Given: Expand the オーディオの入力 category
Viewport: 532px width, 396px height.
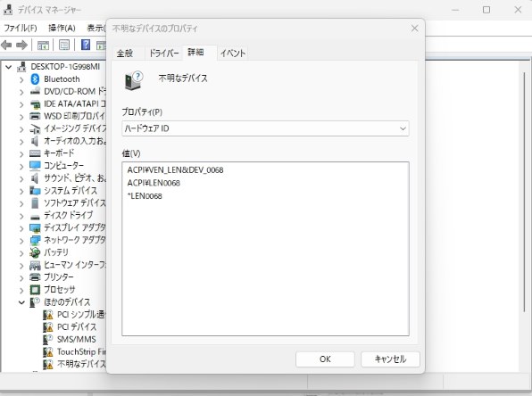Looking at the screenshot, I should click(21, 142).
